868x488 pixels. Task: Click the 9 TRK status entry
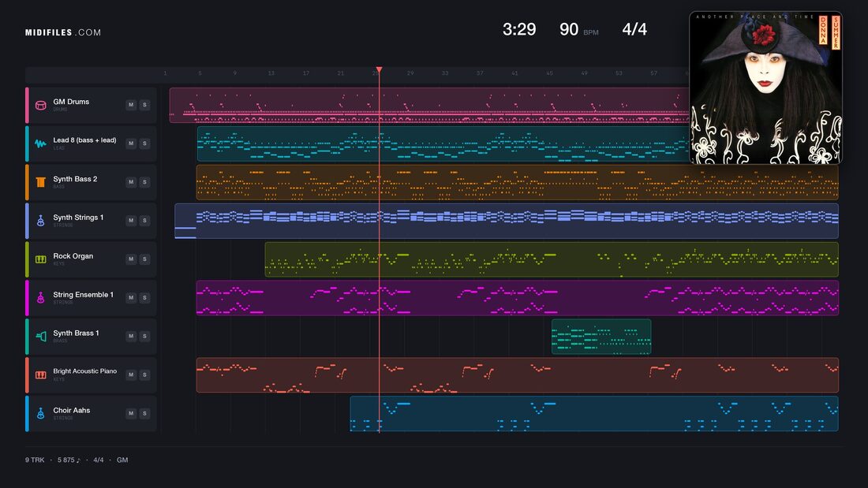pos(34,460)
